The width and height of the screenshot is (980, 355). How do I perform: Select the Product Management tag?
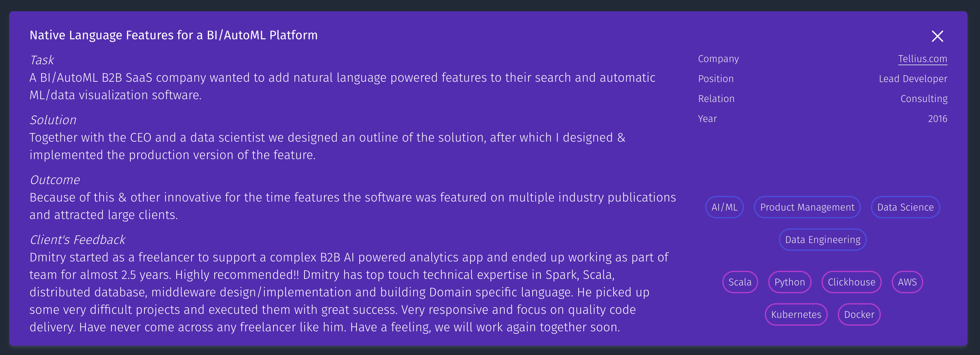807,207
